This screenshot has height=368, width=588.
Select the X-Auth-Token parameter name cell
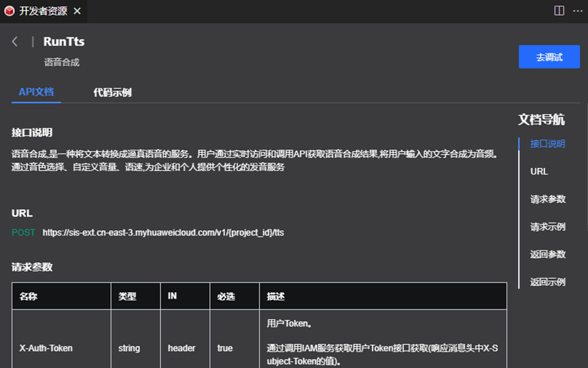pyautogui.click(x=46, y=348)
